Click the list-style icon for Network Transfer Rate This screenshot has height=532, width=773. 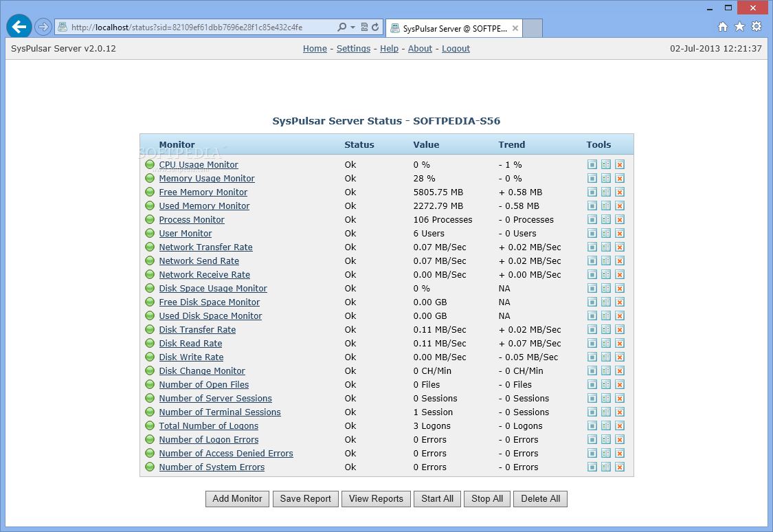tap(606, 247)
